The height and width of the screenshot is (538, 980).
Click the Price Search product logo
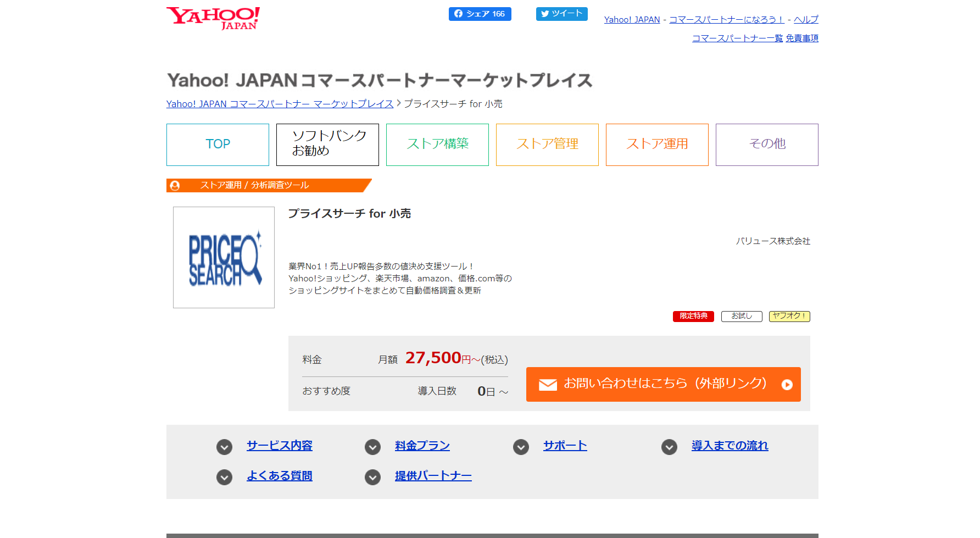[224, 257]
